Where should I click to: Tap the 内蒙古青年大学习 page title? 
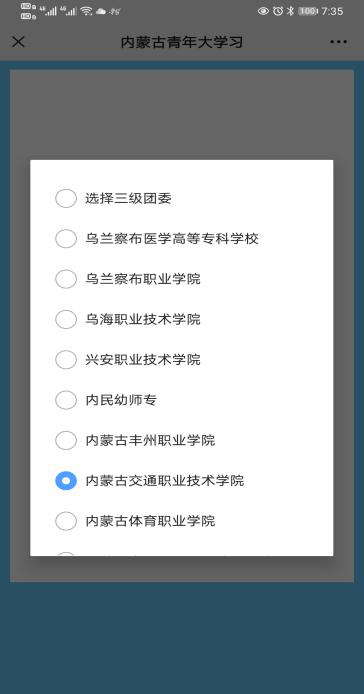click(x=182, y=42)
